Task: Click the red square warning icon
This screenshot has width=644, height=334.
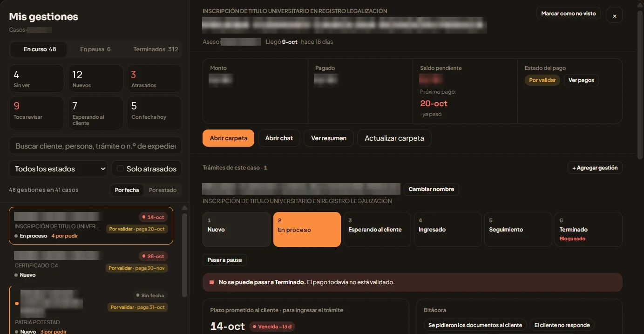Action: tap(212, 282)
